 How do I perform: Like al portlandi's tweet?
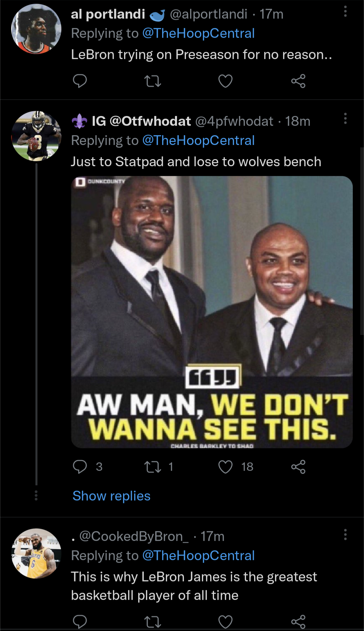(225, 81)
